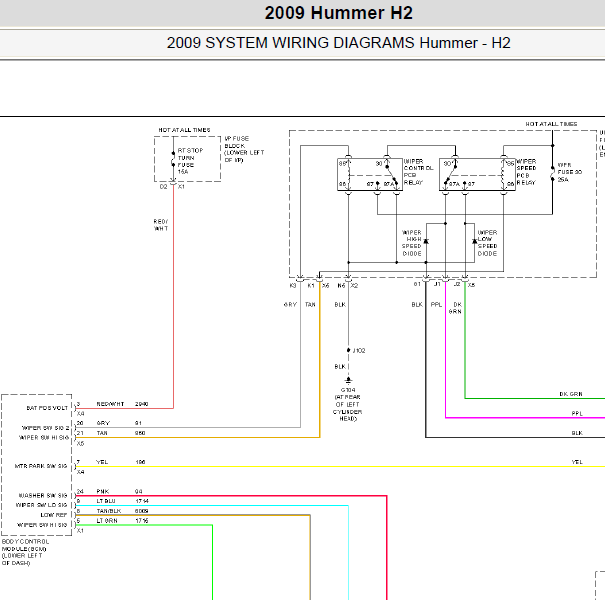The height and width of the screenshot is (600, 605).
Task: Select the TAN/BLK 6009 wire text
Action: coord(122,511)
